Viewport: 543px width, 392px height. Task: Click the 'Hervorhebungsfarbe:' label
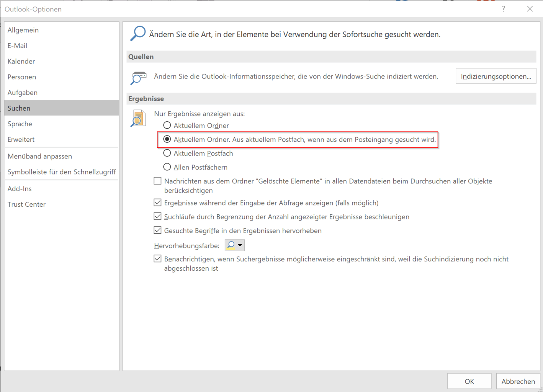[186, 245]
